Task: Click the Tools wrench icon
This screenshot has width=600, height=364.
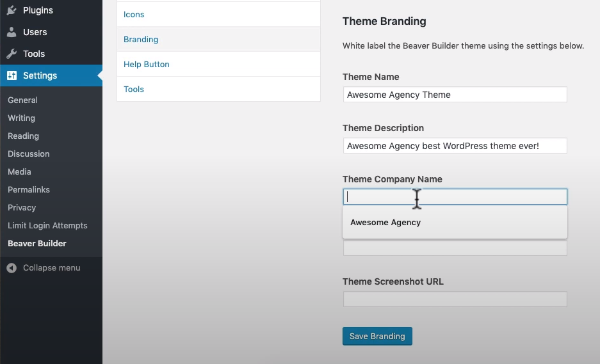Action: 12,54
